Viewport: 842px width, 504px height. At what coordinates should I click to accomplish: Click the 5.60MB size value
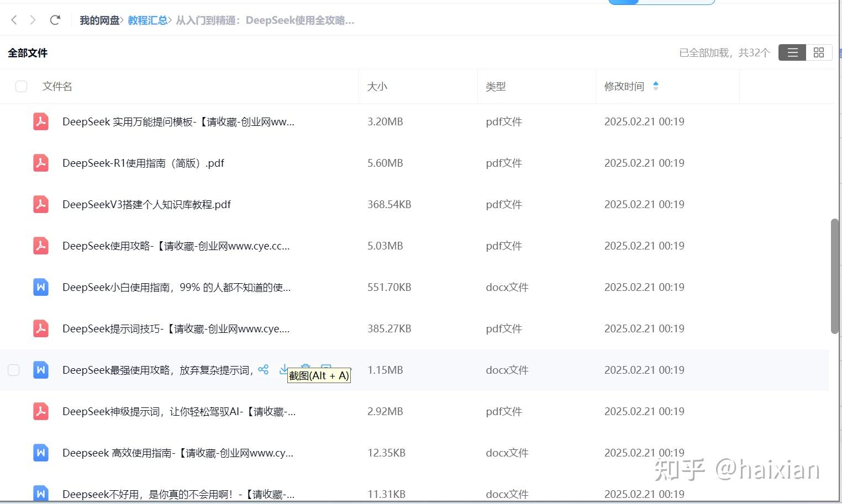[385, 163]
